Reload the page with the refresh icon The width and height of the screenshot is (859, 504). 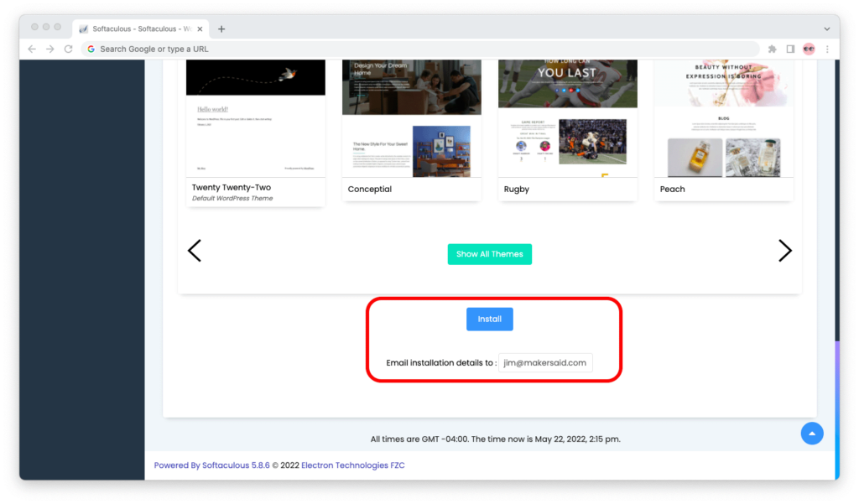[x=69, y=49]
